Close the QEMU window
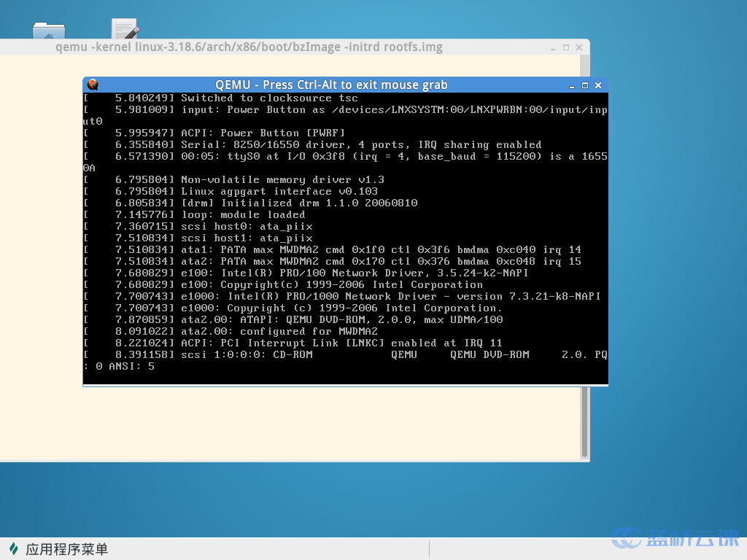747x560 pixels. click(598, 85)
